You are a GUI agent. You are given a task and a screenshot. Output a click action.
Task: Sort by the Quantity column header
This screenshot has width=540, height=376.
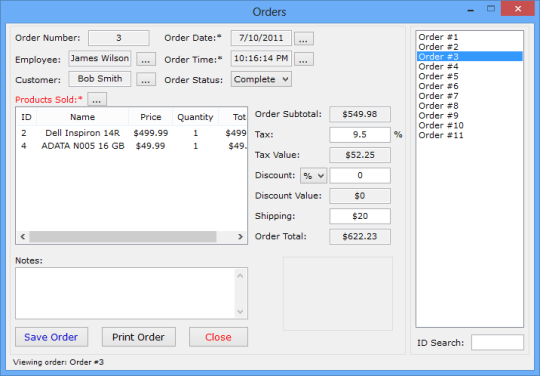click(195, 117)
